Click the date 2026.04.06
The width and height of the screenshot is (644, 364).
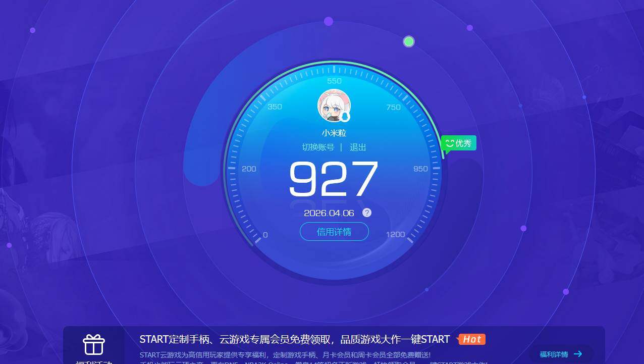coord(329,213)
